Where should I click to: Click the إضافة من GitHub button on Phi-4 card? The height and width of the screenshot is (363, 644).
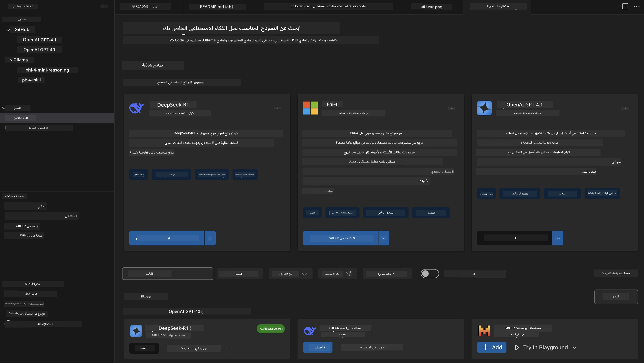click(x=340, y=238)
